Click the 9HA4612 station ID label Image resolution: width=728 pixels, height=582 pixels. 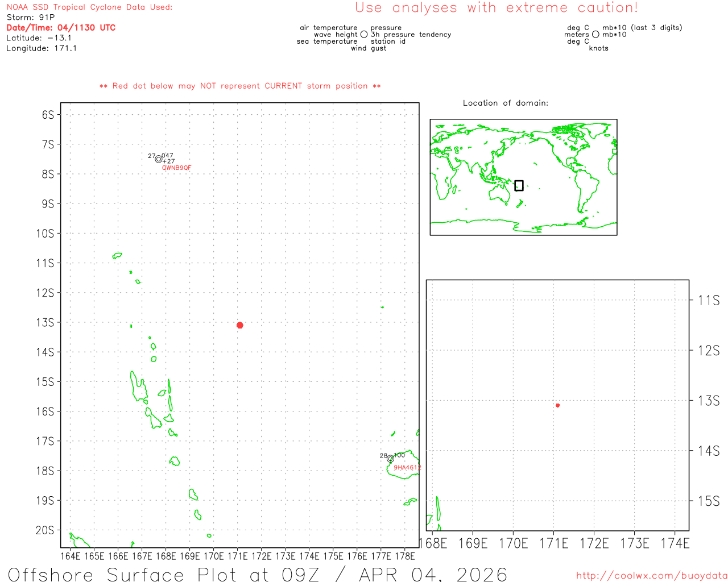[407, 468]
